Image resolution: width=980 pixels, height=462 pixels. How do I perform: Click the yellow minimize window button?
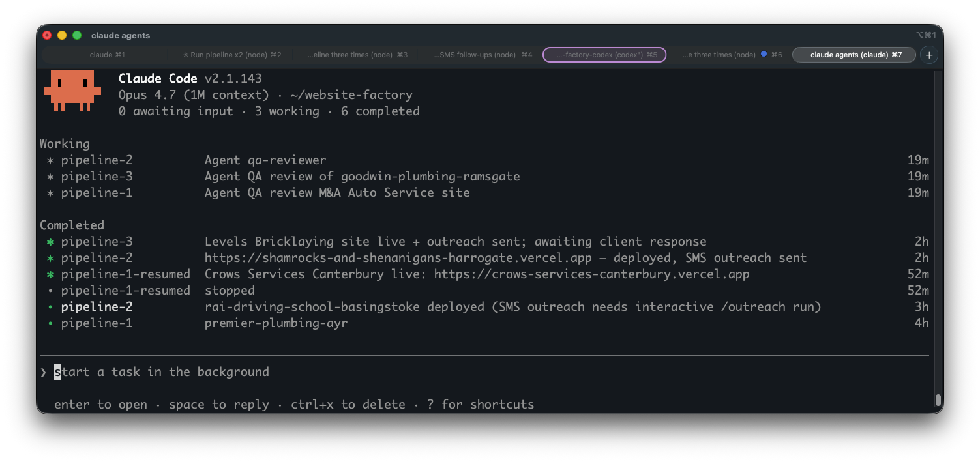click(x=62, y=35)
